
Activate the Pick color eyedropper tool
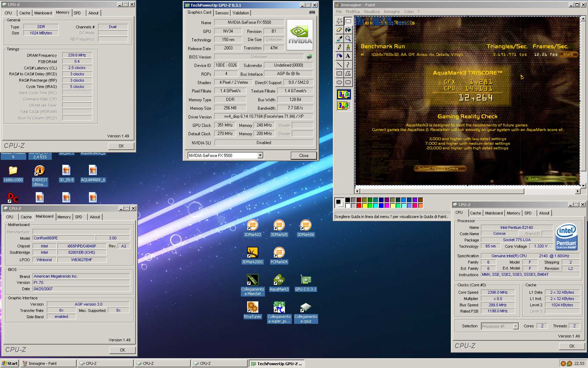tap(339, 39)
